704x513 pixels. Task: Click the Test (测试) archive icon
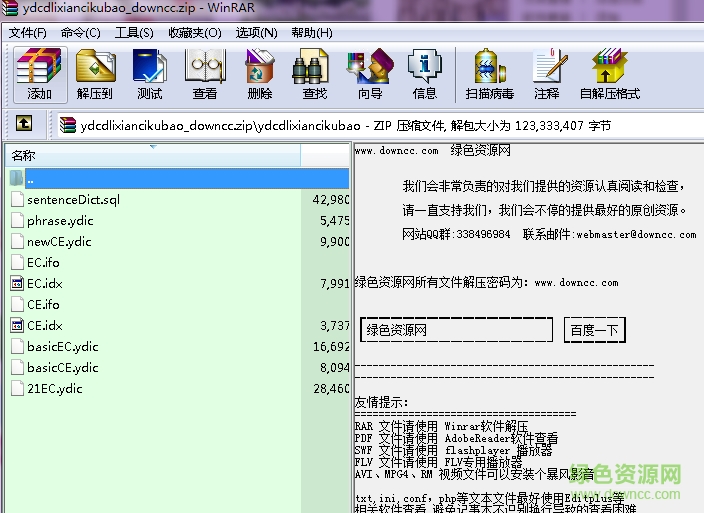(150, 74)
